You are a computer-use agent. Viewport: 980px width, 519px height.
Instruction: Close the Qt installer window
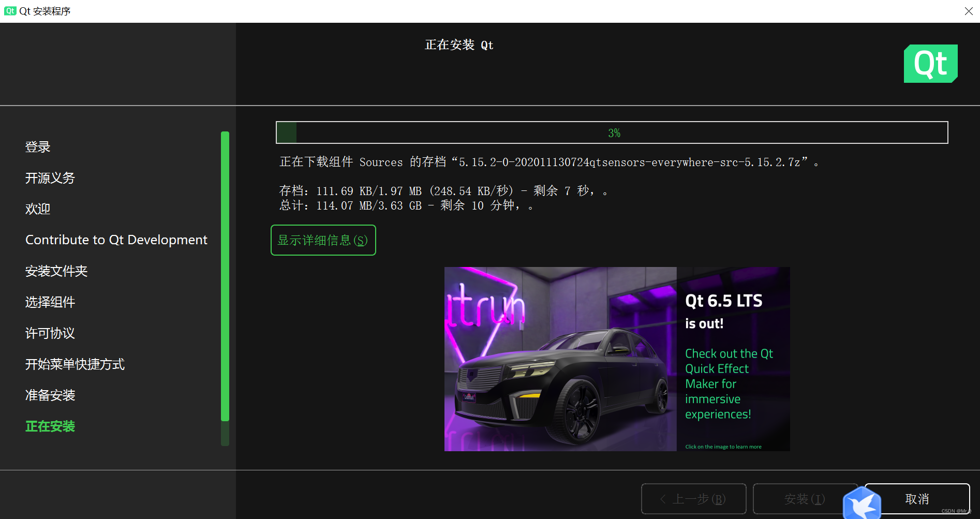pos(969,11)
